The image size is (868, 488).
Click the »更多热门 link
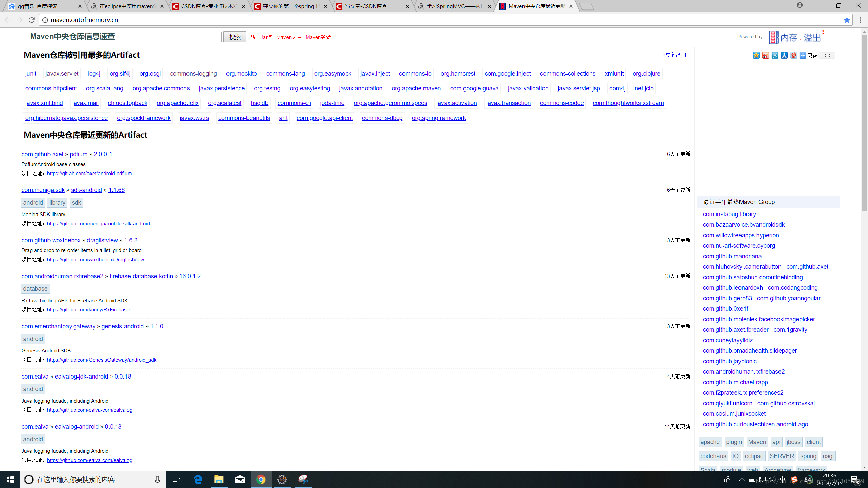674,55
